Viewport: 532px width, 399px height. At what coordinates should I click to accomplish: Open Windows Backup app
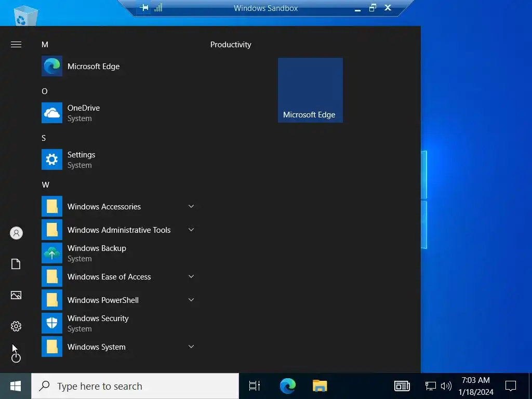point(119,253)
